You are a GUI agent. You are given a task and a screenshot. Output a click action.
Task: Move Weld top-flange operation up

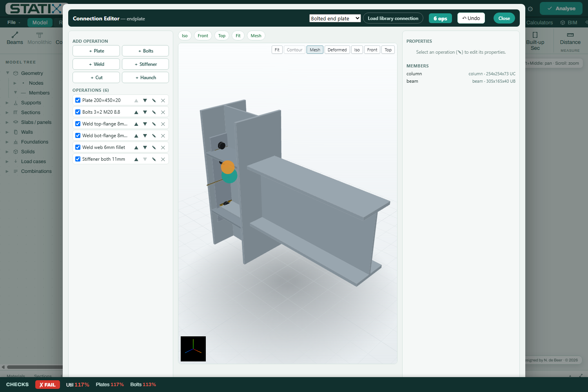point(136,124)
